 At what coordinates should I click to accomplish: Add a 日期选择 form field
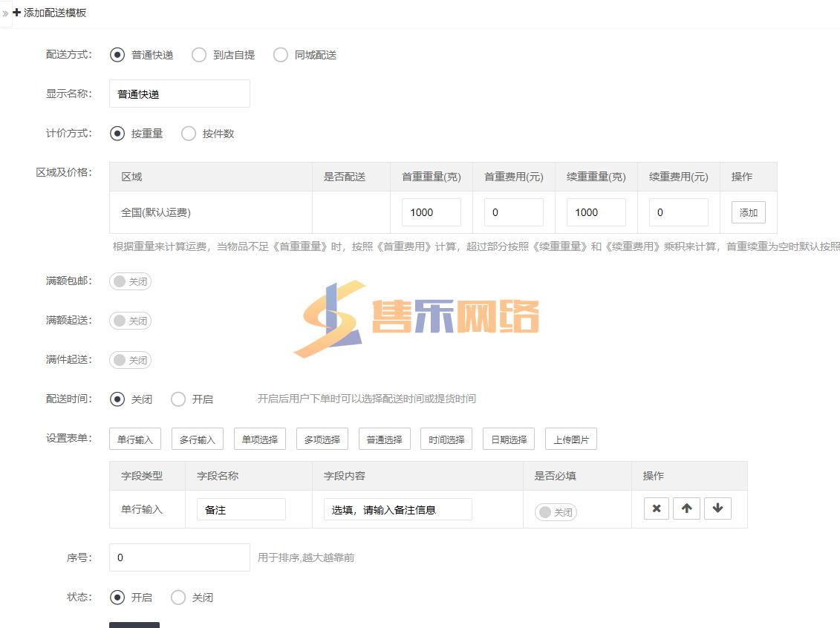tap(509, 439)
